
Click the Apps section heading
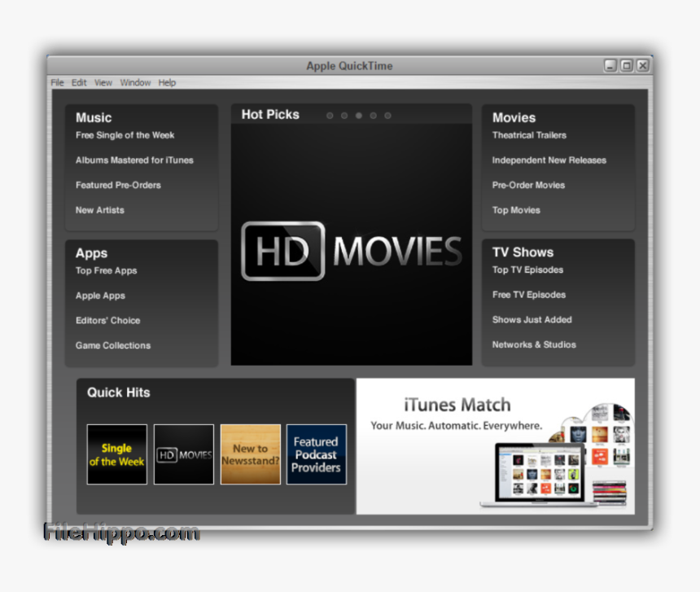(91, 253)
